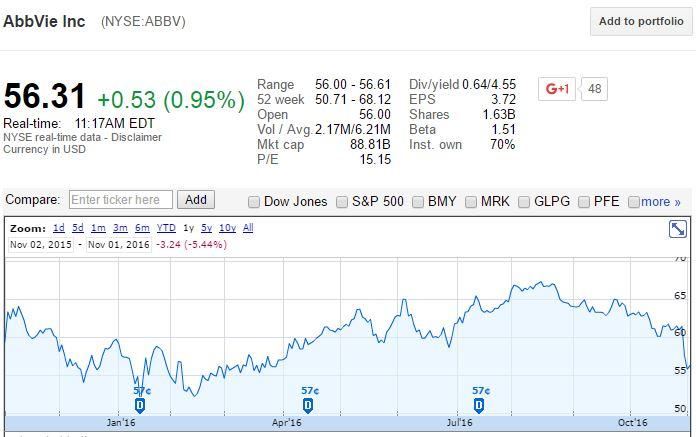Focus the Enter ticker here field
696x437 pixels.
click(121, 200)
